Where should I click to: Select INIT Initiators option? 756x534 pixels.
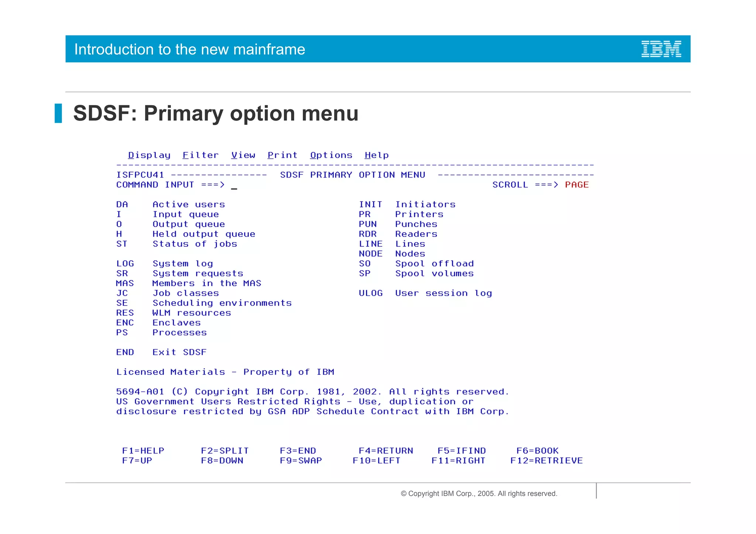[370, 204]
